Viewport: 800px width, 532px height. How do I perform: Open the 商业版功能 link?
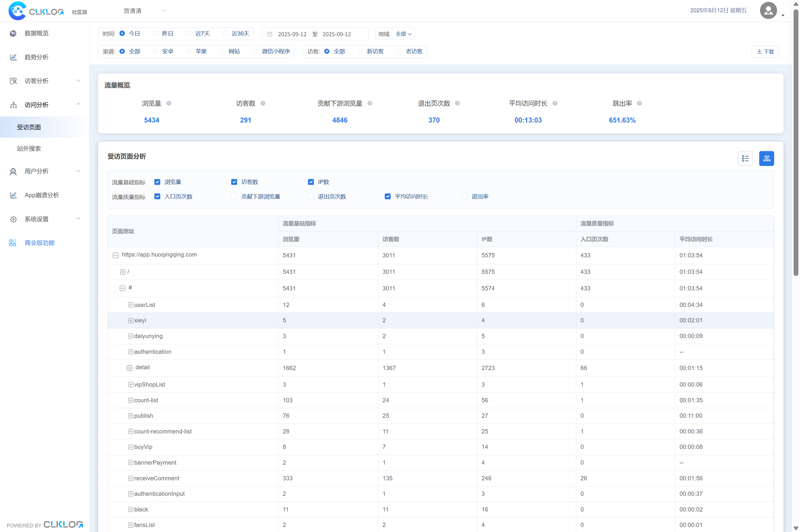tap(39, 243)
